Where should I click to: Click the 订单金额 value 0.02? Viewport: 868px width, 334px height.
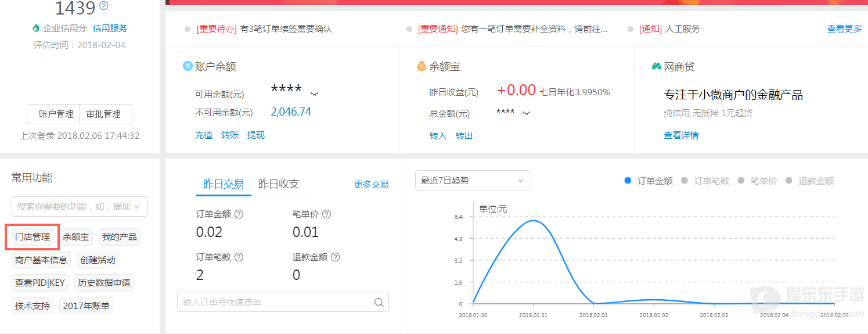pos(209,232)
